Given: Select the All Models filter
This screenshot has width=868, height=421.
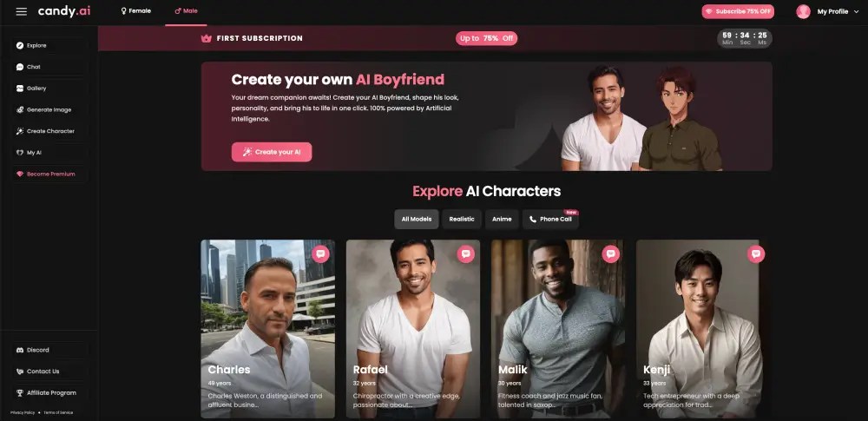Looking at the screenshot, I should tap(417, 219).
